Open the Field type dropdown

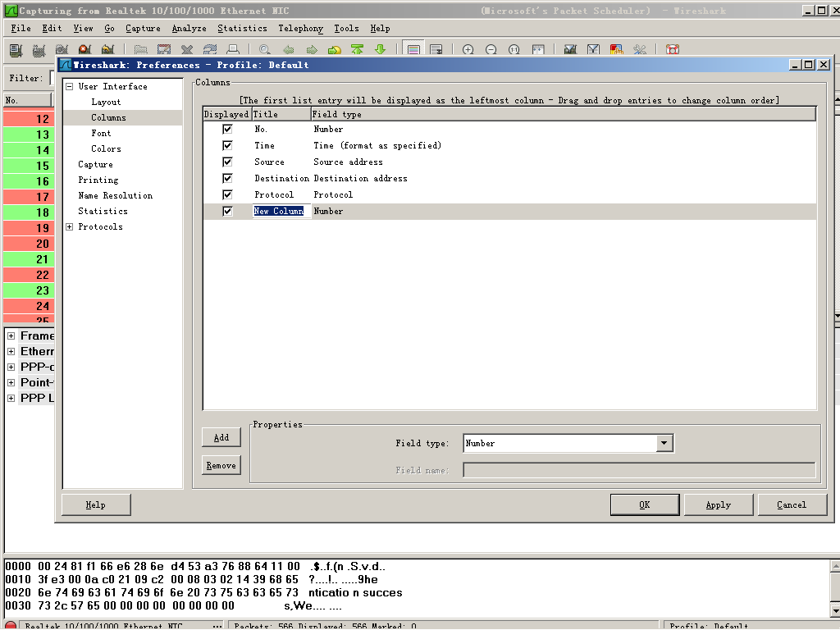pos(664,443)
